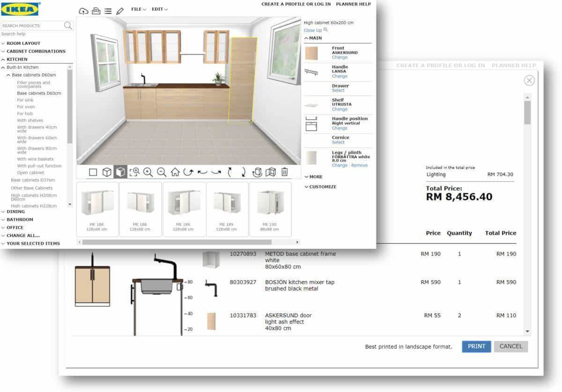The width and height of the screenshot is (562, 392).
Task: Change the UTRUSTA shelf
Action: click(x=340, y=109)
